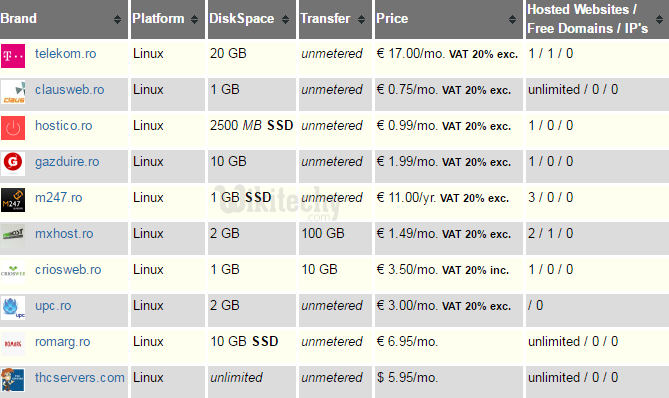
Task: Click the red hostico power icon
Action: (13, 128)
